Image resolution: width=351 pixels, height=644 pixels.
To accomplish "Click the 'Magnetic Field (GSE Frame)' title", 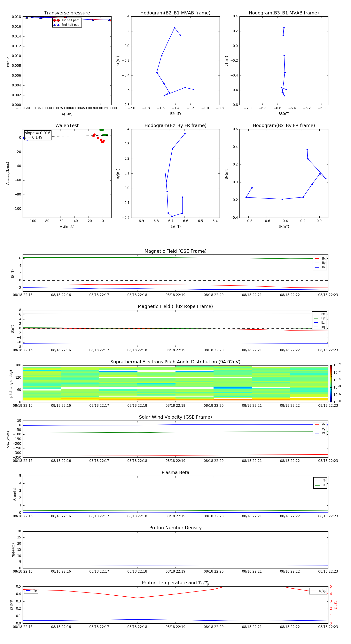I will pos(175,251).
